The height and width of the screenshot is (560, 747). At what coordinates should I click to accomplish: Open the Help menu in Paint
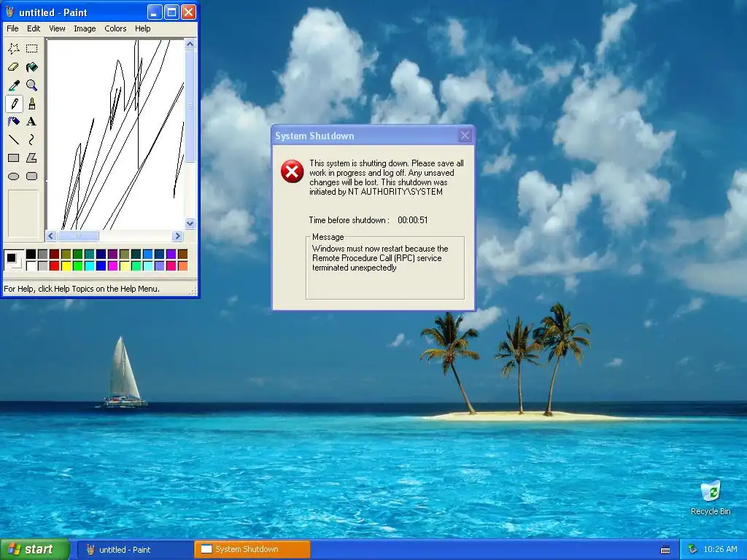click(142, 28)
